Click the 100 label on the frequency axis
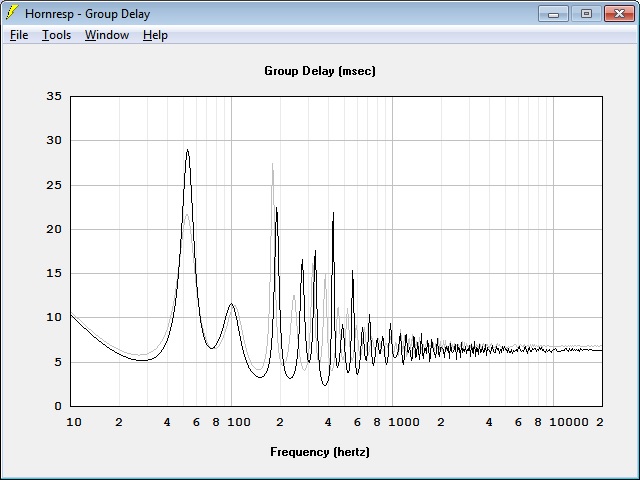The height and width of the screenshot is (480, 640). (239, 422)
